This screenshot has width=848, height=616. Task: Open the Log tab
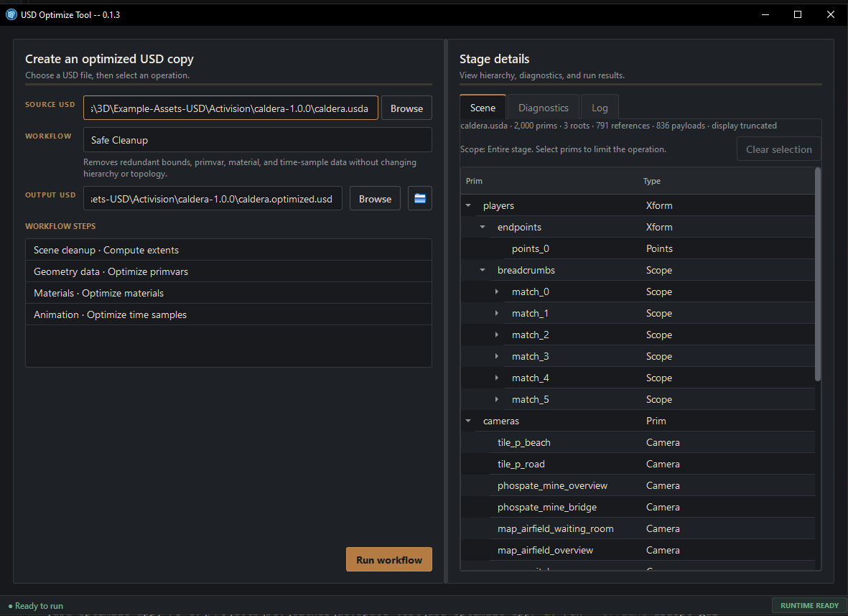[x=600, y=108]
